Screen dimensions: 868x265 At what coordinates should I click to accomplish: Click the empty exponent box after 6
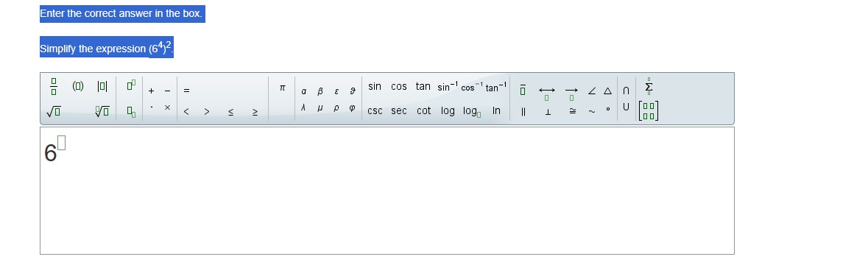tap(61, 143)
